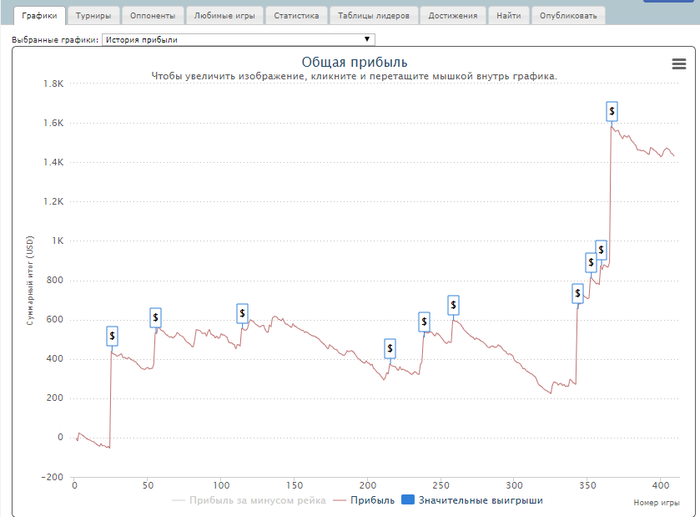Toggle the 'Прибыль' legend series
700x517 pixels.
pos(364,500)
